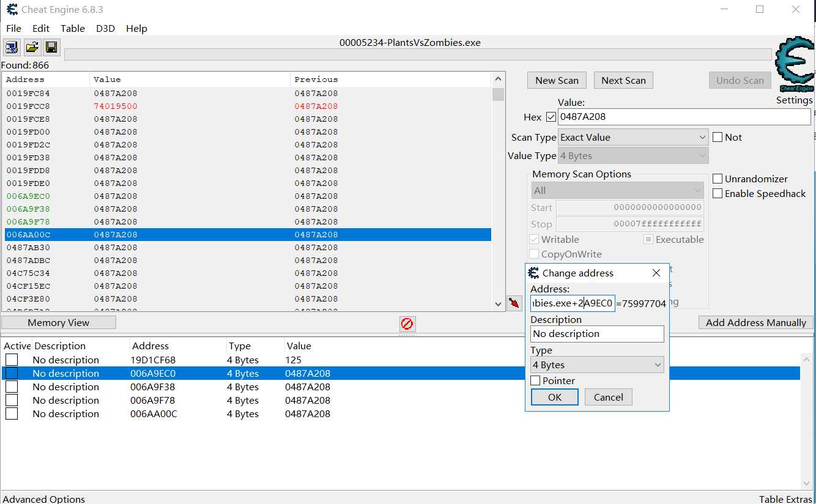Screen dimensions: 816x504
Task: Toggle the Hex checkbox
Action: (x=551, y=117)
